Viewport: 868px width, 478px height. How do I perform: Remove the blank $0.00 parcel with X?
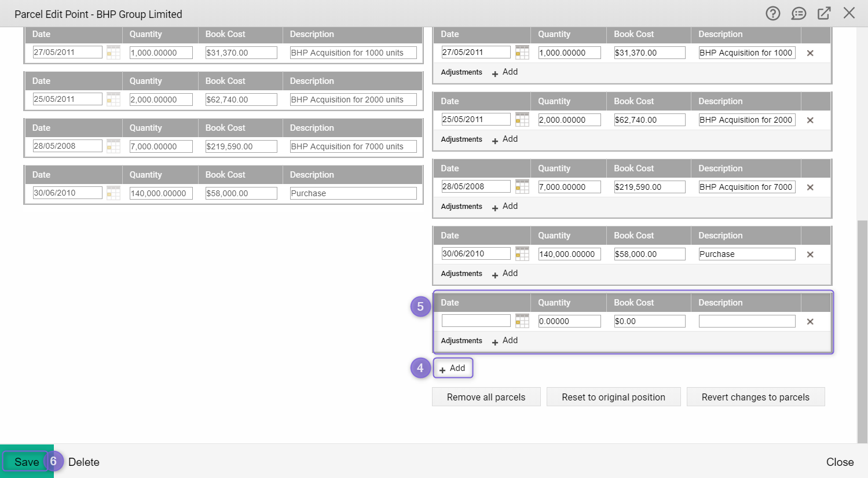810,322
